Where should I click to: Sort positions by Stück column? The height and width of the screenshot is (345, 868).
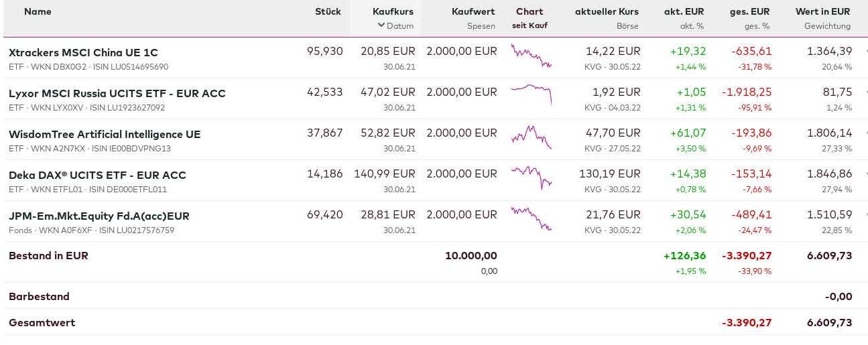(x=328, y=11)
